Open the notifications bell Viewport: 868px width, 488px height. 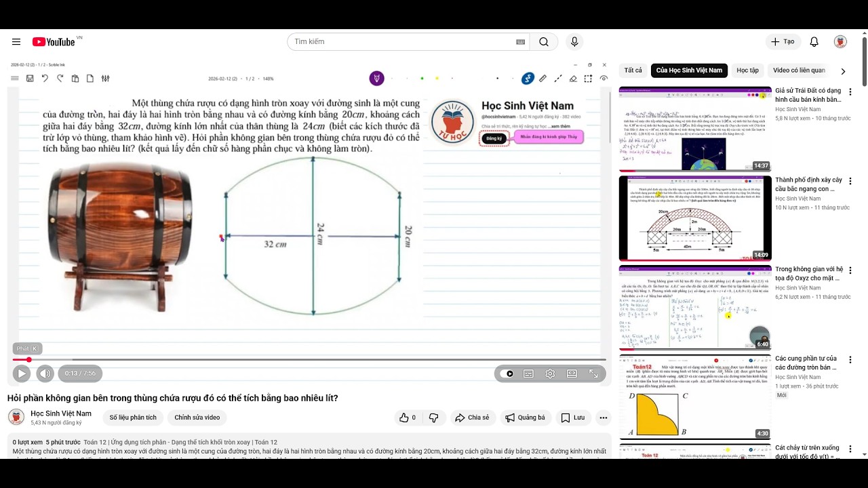coord(814,42)
